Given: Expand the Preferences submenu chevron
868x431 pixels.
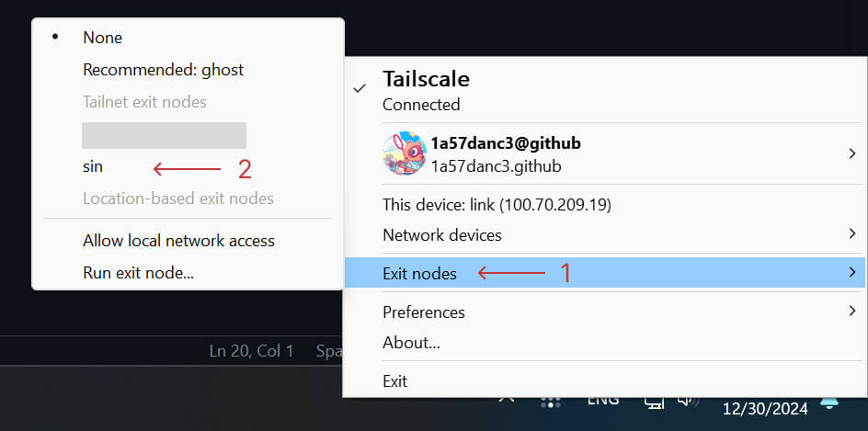Looking at the screenshot, I should pos(852,312).
